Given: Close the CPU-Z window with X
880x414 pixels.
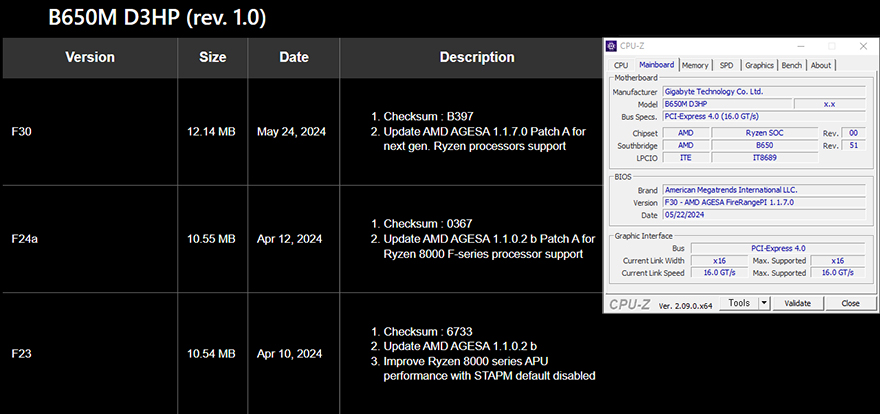Looking at the screenshot, I should tap(863, 46).
